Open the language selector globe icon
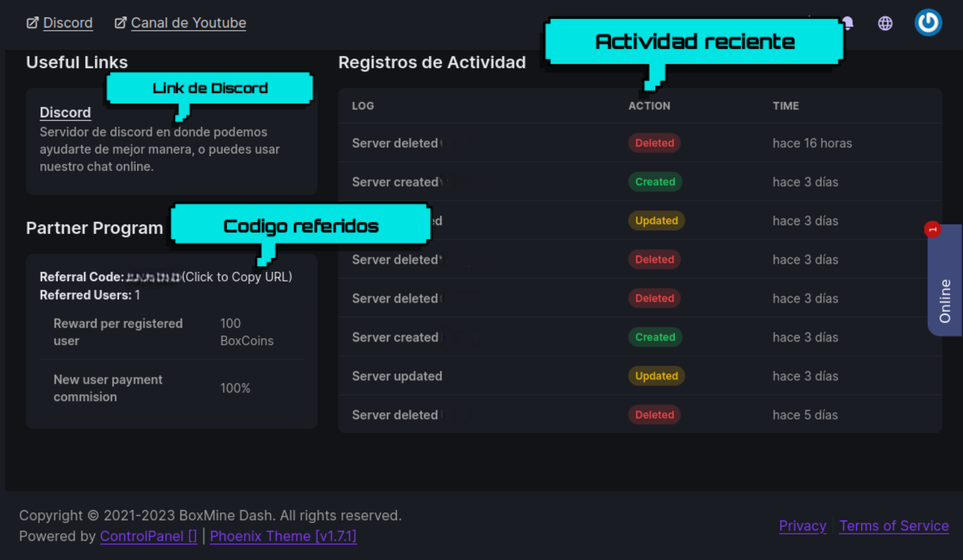This screenshot has height=560, width=963. coord(885,23)
